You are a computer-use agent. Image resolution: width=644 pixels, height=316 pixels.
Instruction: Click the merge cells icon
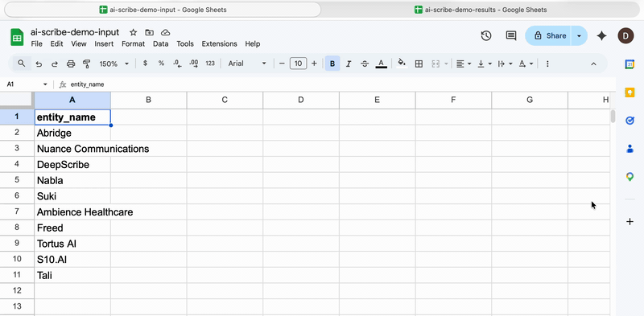tap(436, 64)
